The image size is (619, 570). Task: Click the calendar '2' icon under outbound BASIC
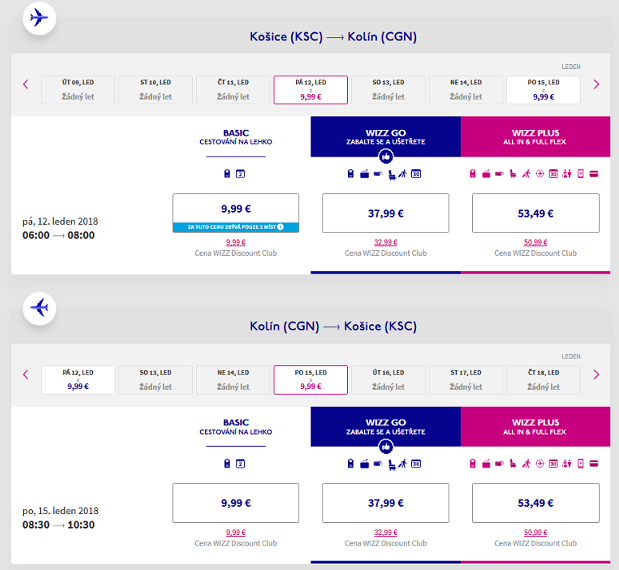[x=240, y=174]
